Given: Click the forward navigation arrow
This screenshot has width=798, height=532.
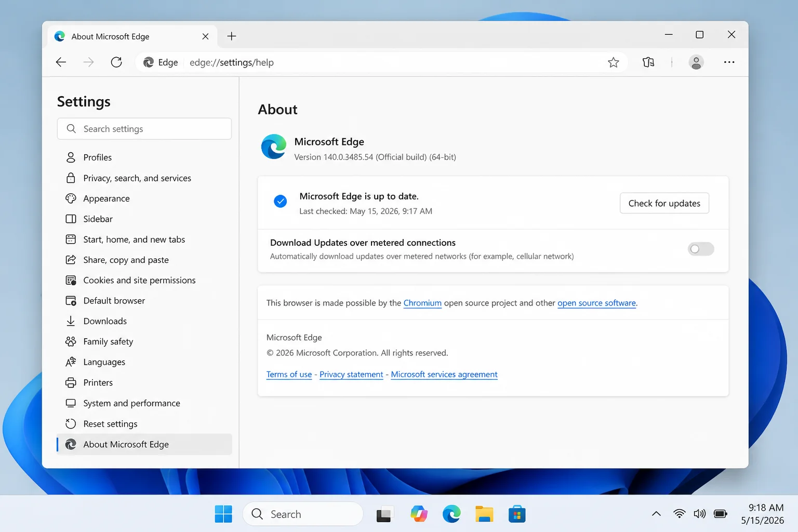Looking at the screenshot, I should 89,62.
